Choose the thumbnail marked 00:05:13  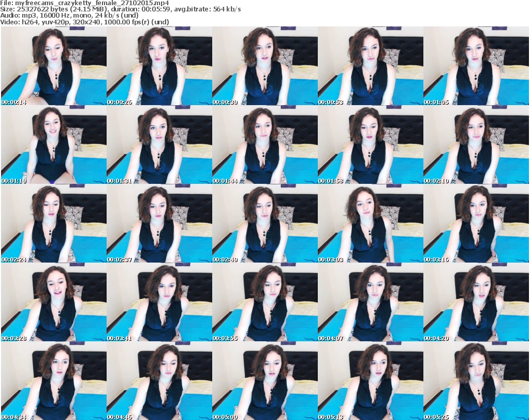(371, 381)
